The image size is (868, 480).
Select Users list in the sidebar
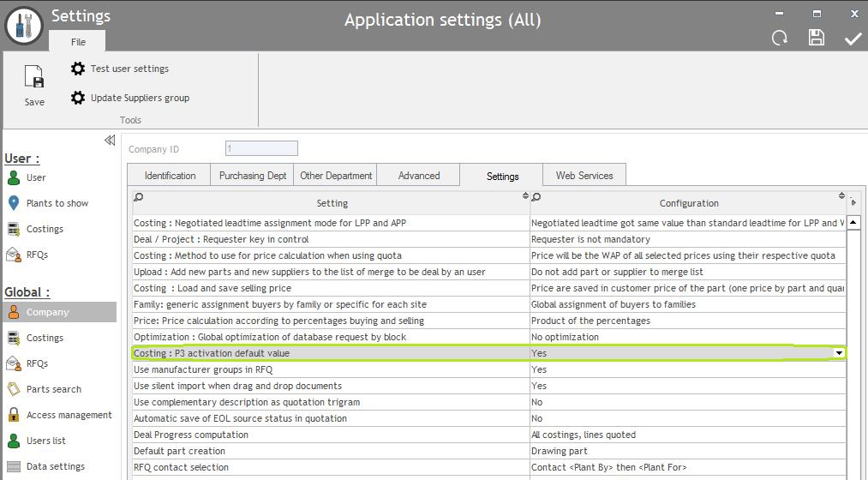click(45, 441)
